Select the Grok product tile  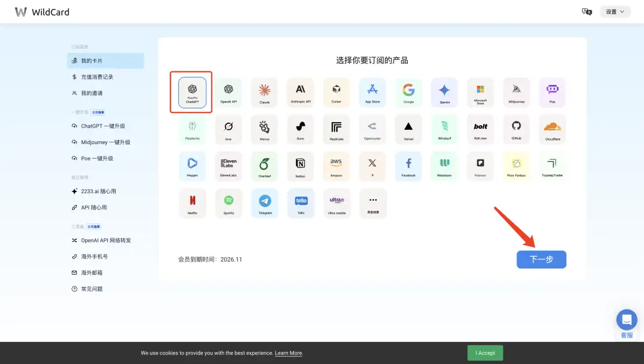pyautogui.click(x=228, y=129)
